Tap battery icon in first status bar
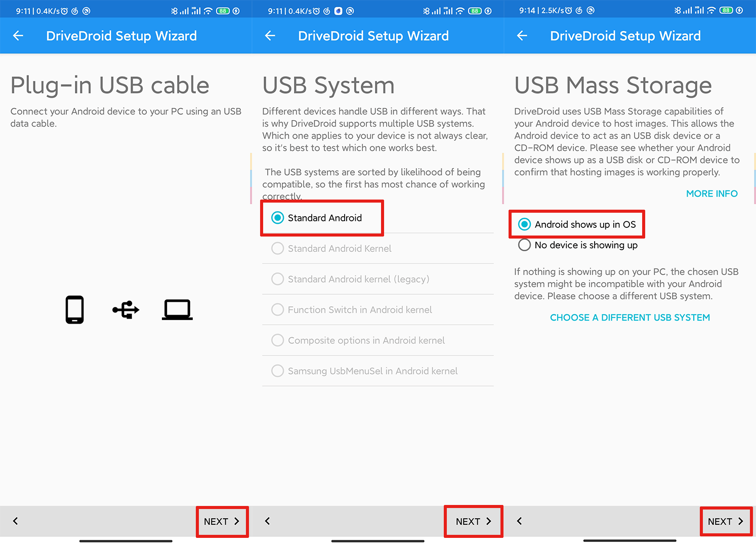The height and width of the screenshot is (547, 756). coord(223,11)
